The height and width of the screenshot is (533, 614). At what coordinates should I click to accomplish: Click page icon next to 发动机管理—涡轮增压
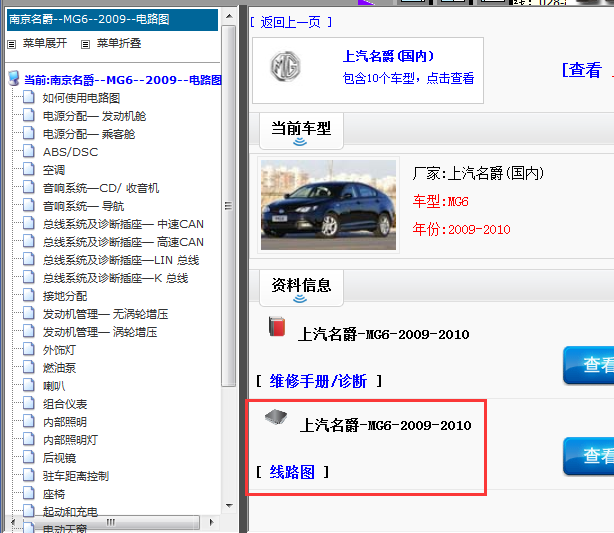point(29,331)
